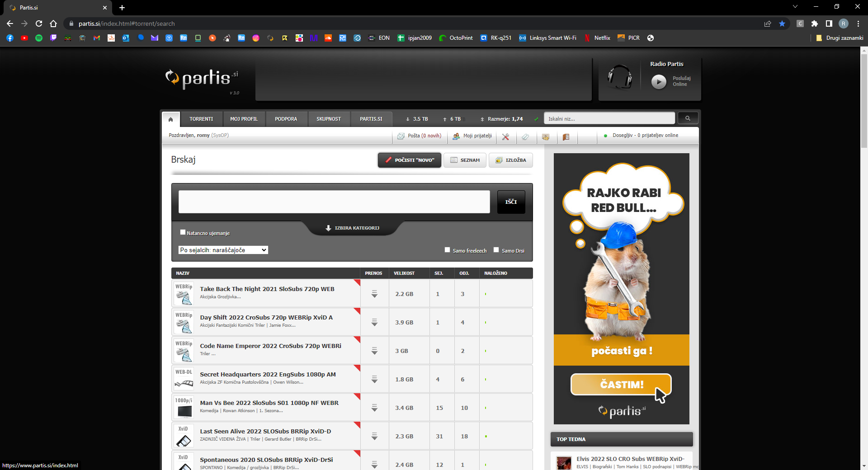Download Take Back The Night torrent

click(x=374, y=294)
